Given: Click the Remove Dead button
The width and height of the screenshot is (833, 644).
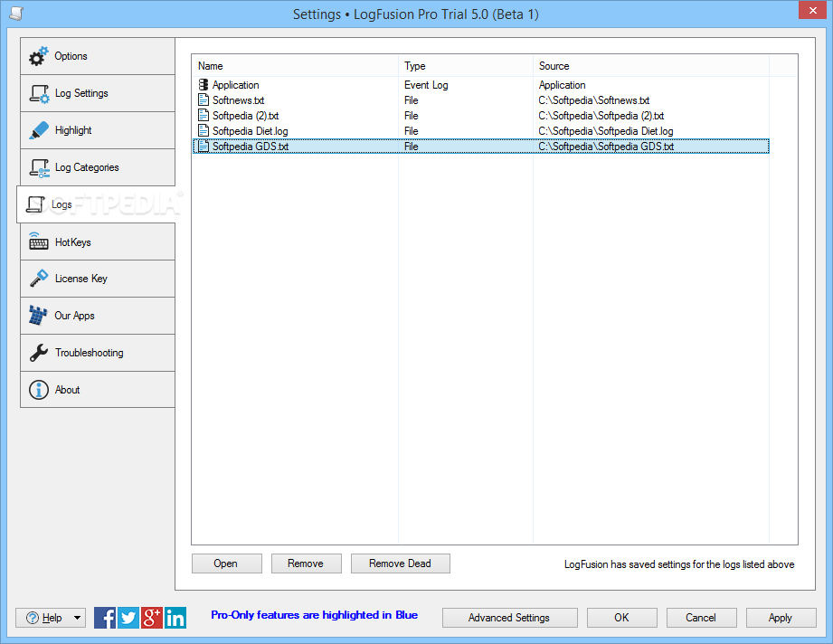Looking at the screenshot, I should pyautogui.click(x=401, y=563).
